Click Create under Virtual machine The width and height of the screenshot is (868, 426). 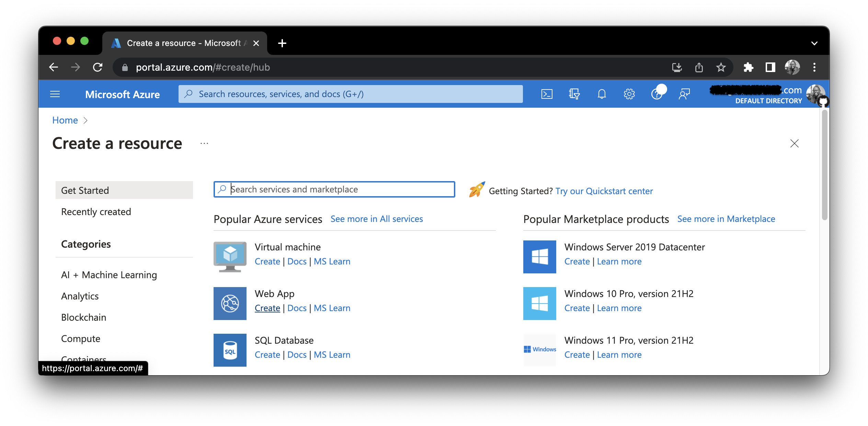click(x=267, y=261)
